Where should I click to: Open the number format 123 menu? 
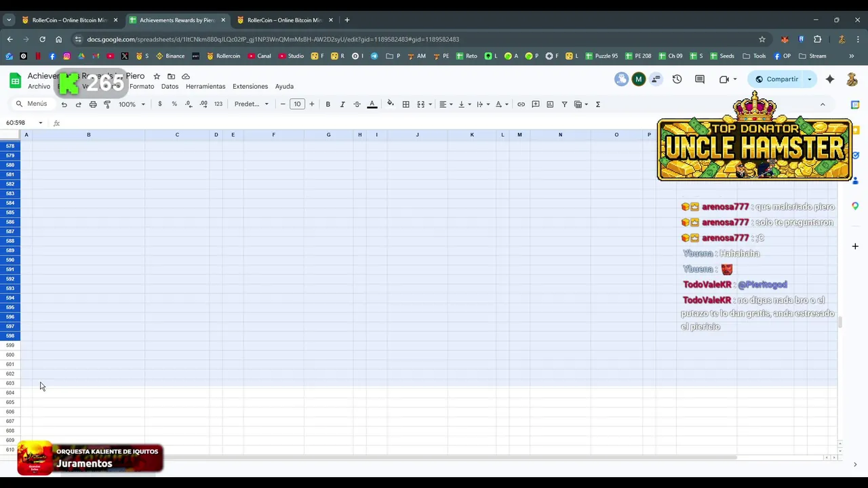click(x=218, y=104)
